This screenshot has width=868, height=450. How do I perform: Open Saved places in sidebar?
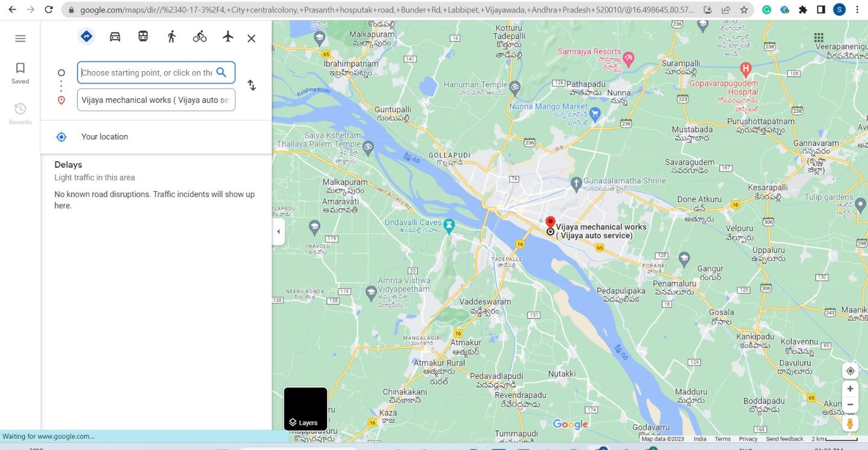(20, 73)
